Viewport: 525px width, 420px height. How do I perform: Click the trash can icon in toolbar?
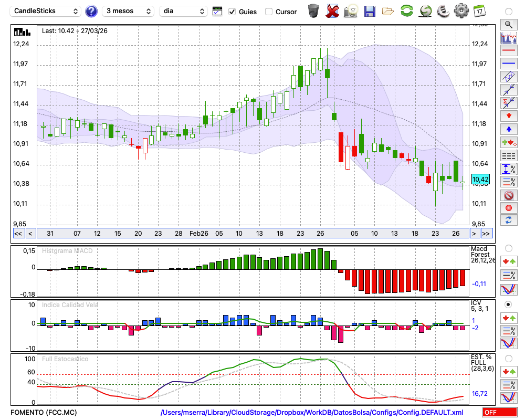click(x=313, y=11)
